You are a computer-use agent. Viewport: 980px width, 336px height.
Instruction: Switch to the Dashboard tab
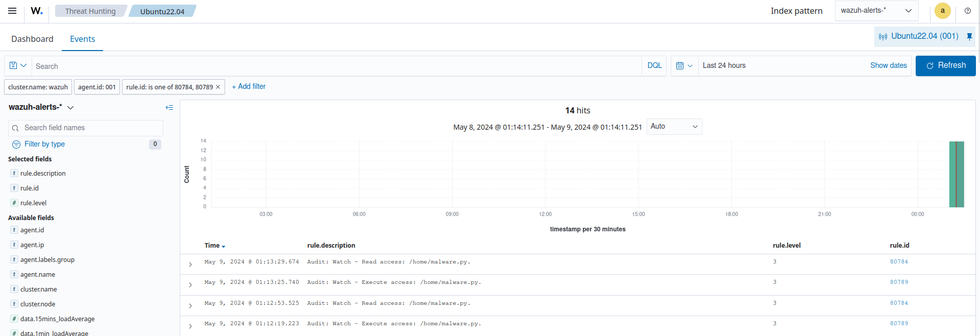pos(32,39)
